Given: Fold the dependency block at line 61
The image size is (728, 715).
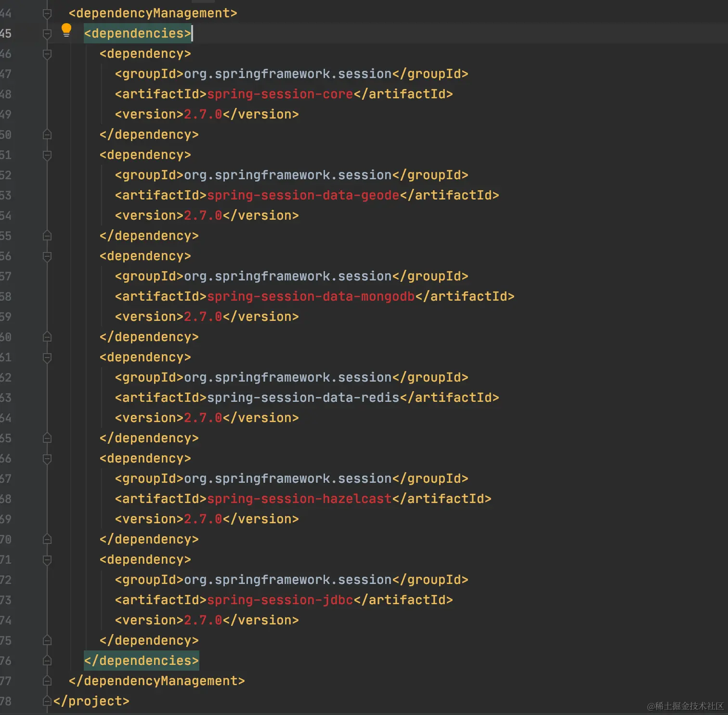Looking at the screenshot, I should click(x=47, y=357).
